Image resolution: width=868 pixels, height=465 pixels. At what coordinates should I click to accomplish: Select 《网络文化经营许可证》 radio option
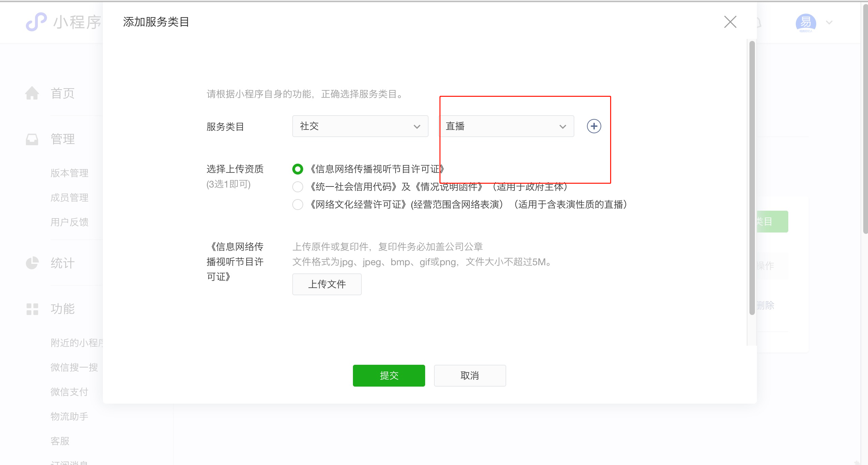[x=297, y=204]
